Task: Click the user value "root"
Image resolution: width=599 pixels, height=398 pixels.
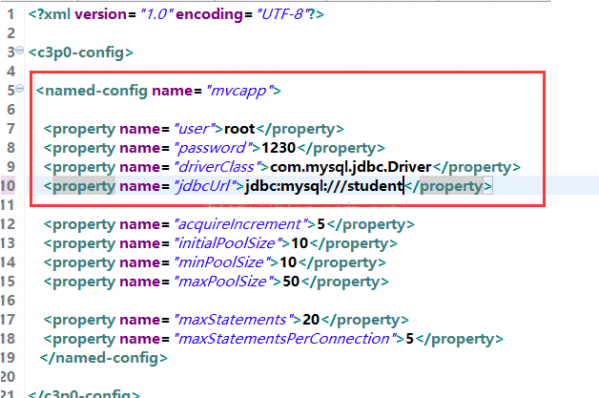Action: point(239,129)
